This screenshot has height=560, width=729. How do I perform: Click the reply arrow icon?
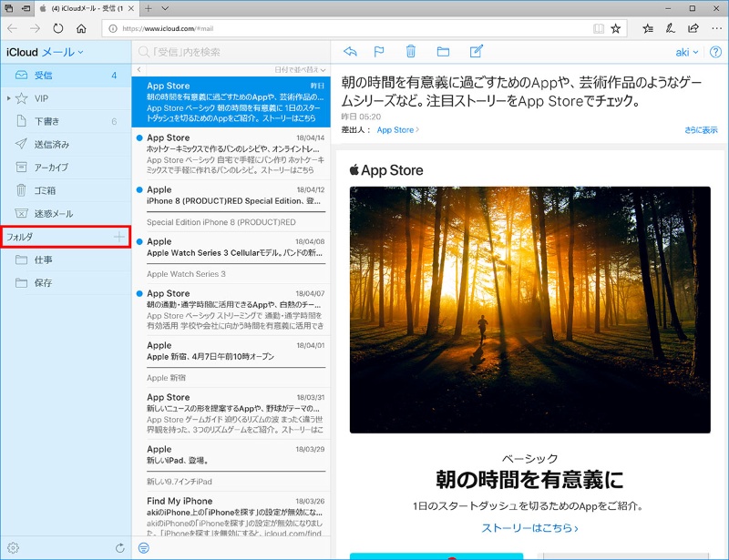pos(350,52)
